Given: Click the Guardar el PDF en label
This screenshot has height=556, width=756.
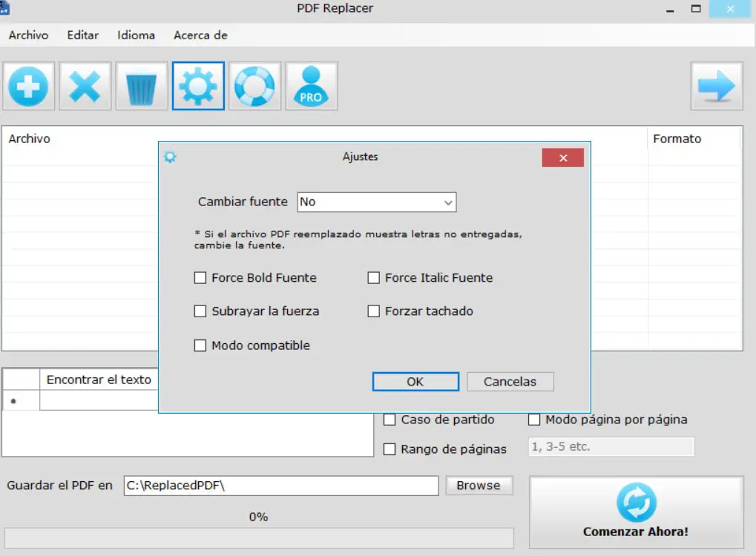Looking at the screenshot, I should (x=59, y=485).
